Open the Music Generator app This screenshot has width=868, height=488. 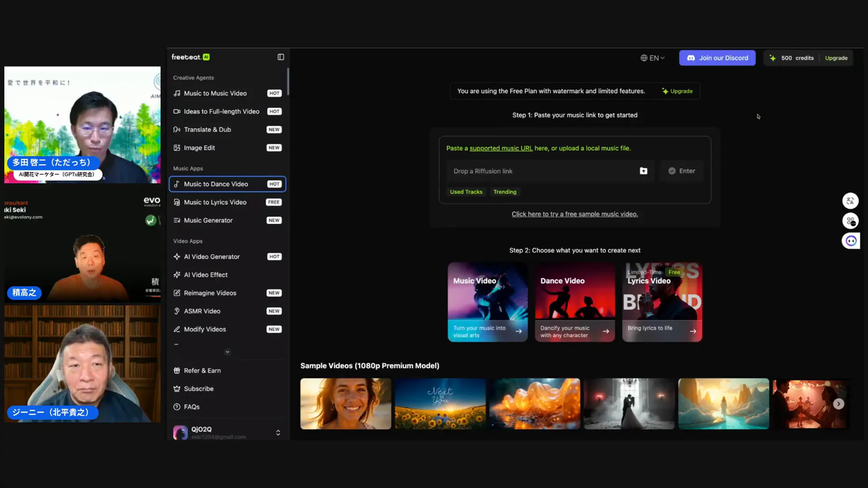coord(227,220)
